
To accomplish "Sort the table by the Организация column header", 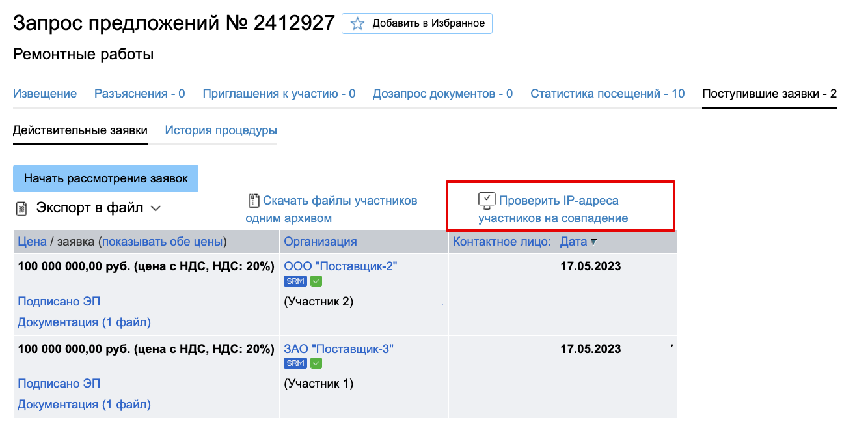I will 320,242.
